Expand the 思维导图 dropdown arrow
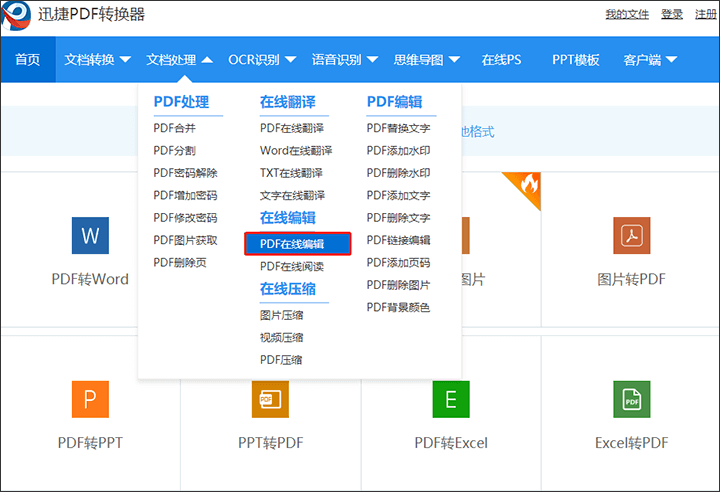Image resolution: width=720 pixels, height=492 pixels. click(454, 60)
